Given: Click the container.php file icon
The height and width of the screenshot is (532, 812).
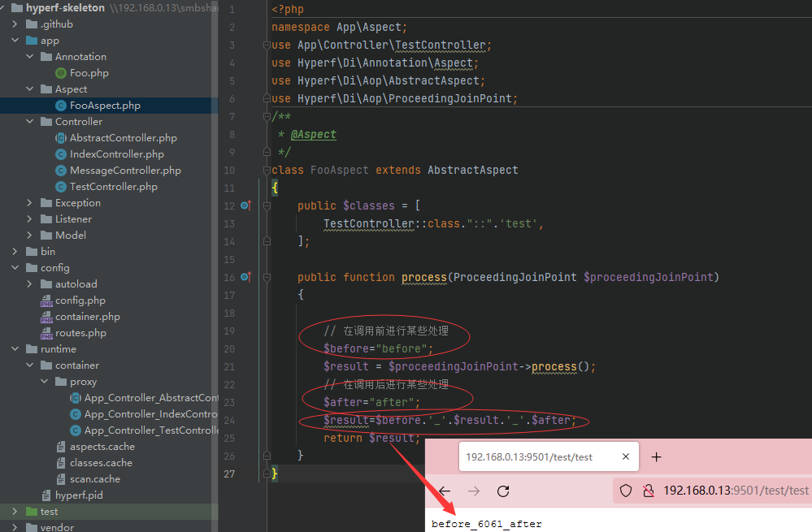Looking at the screenshot, I should pos(46,317).
